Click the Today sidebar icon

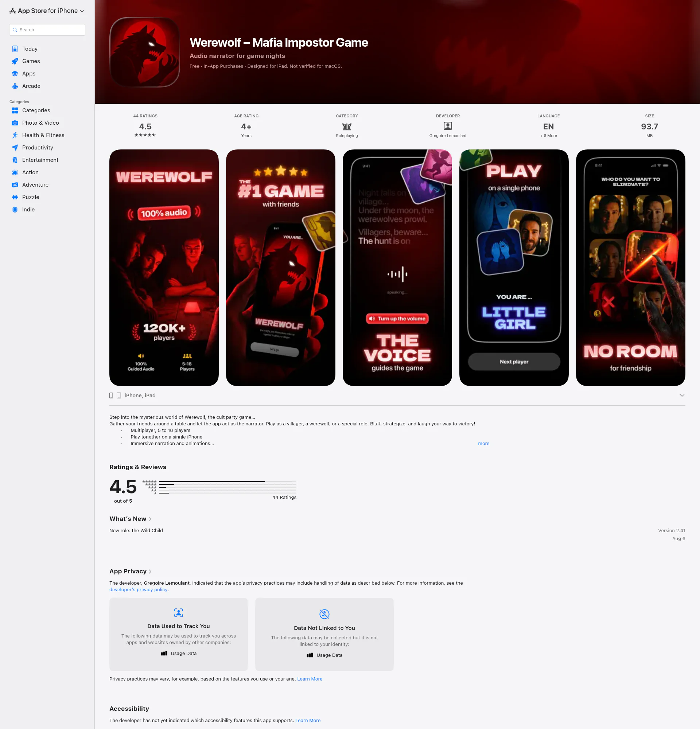pos(15,49)
